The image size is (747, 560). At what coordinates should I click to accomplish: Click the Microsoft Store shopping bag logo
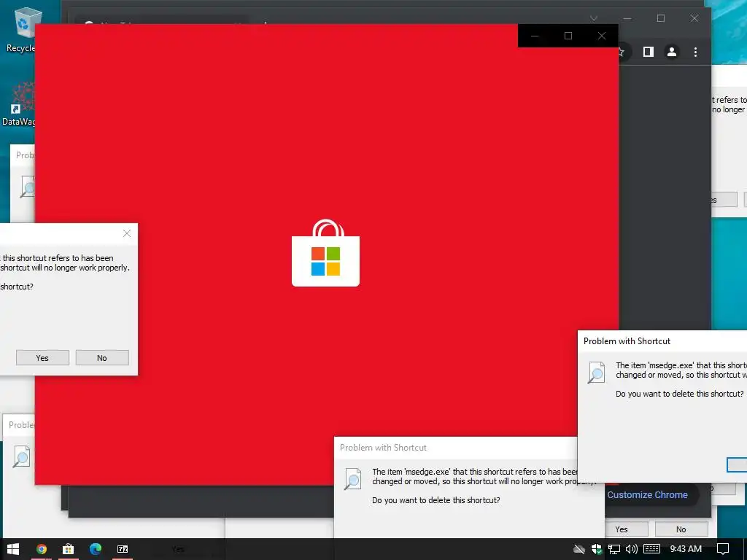click(x=325, y=253)
